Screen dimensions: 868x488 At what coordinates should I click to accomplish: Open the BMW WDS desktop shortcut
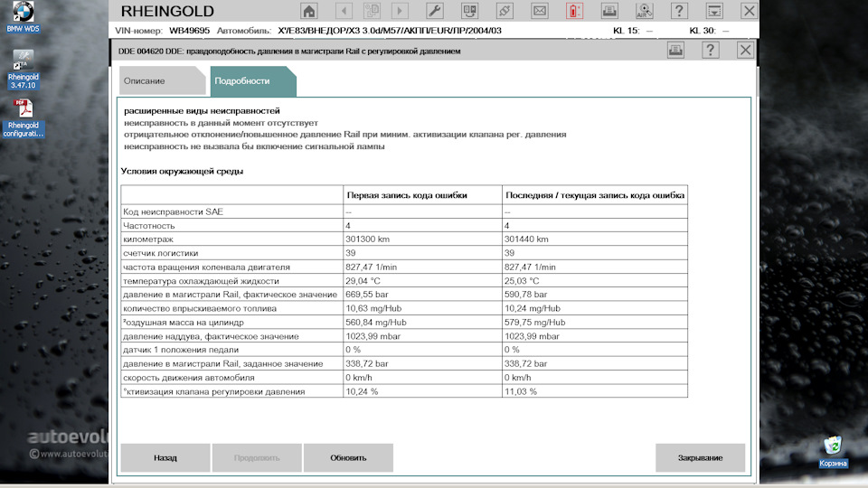[24, 17]
